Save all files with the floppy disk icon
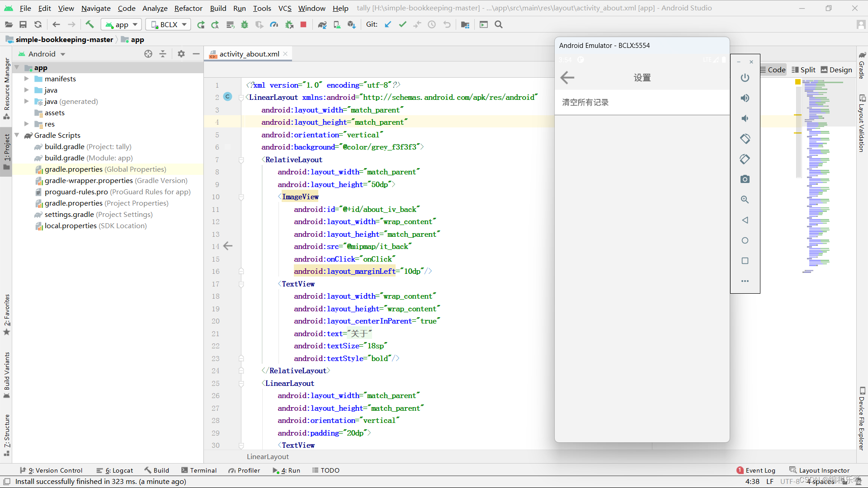 (23, 25)
